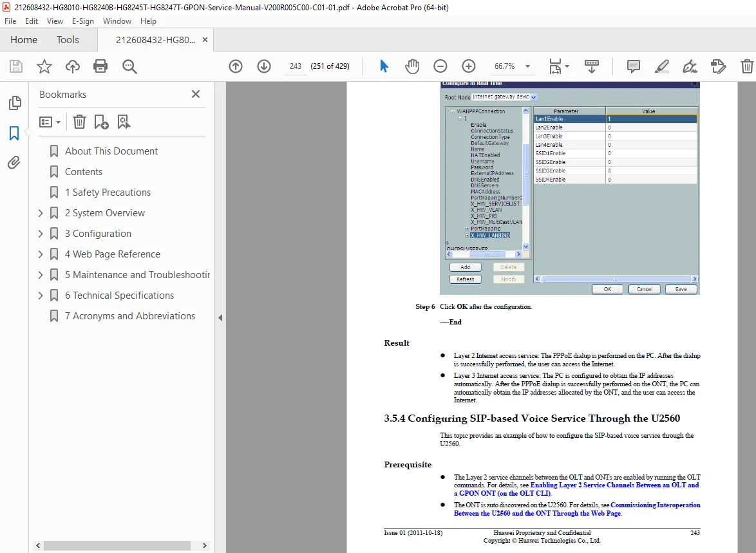Screen dimensions: 756x553
Task: Open the Edit menu
Action: point(32,21)
